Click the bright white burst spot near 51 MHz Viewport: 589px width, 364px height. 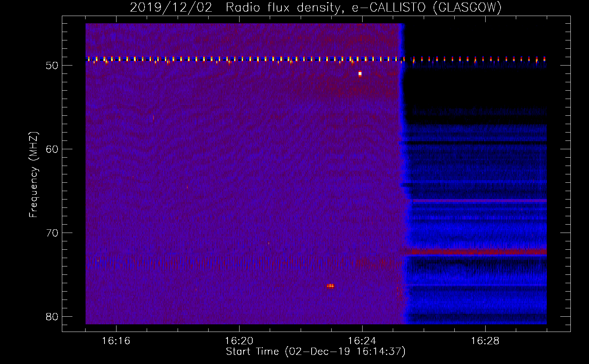(360, 74)
